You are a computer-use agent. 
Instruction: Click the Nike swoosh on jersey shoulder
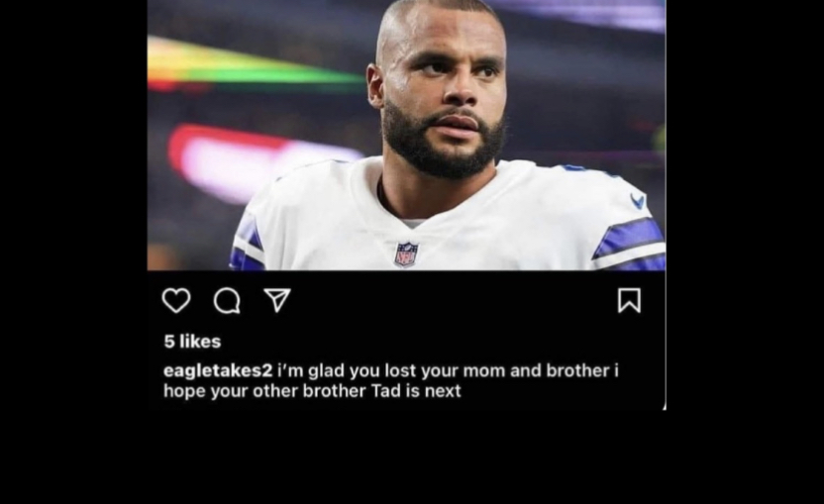click(x=638, y=200)
